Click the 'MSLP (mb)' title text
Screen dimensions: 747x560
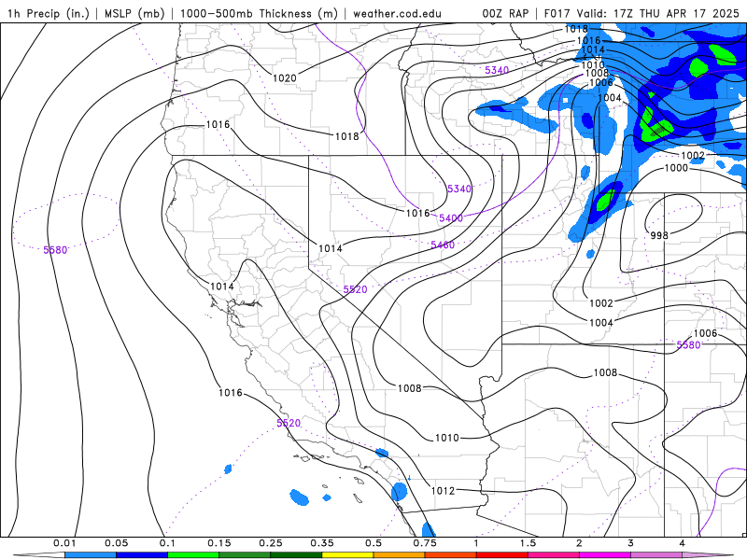coord(134,13)
